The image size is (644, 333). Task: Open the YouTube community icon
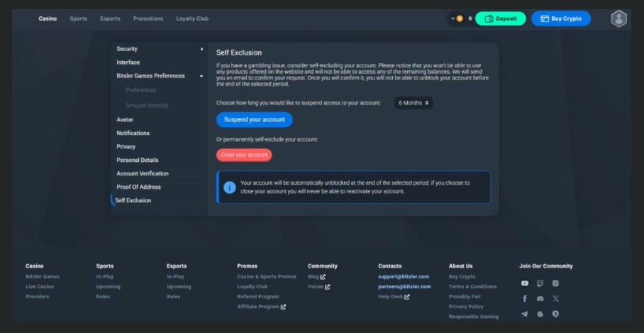tap(525, 283)
